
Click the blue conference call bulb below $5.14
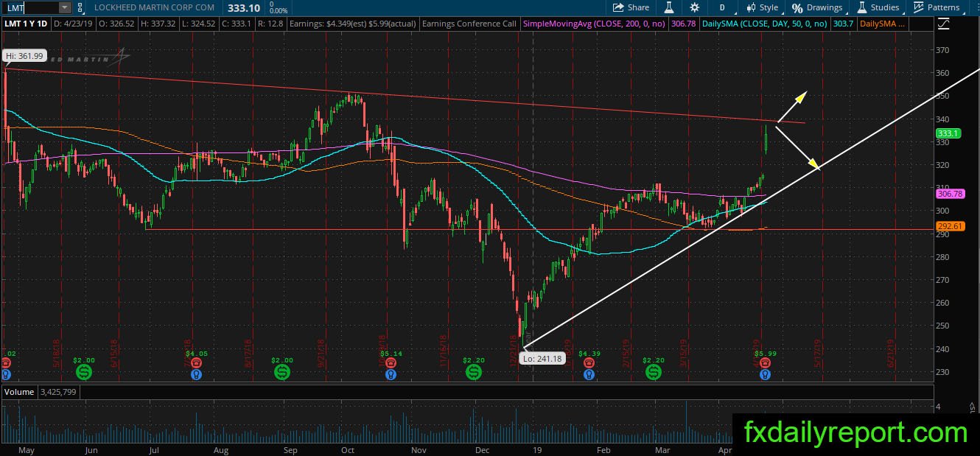coord(391,374)
